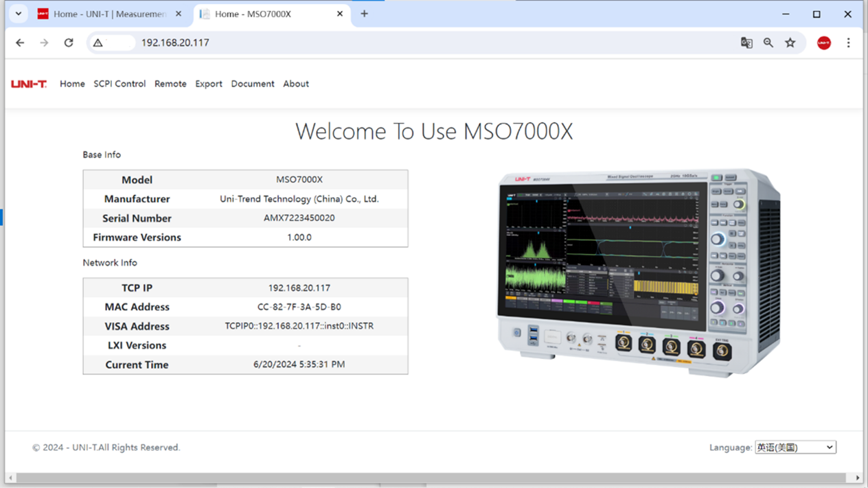The width and height of the screenshot is (868, 488).
Task: Open the Remote page
Action: tap(170, 84)
